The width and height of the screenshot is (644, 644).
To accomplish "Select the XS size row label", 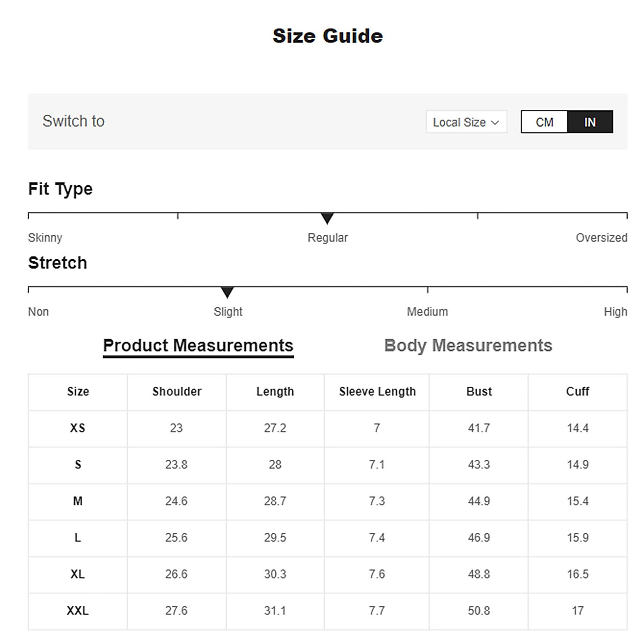I will (78, 428).
